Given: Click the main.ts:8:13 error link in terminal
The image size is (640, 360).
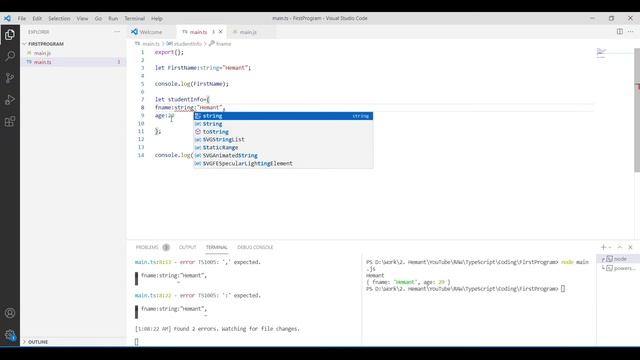Looking at the screenshot, I should pyautogui.click(x=153, y=262).
